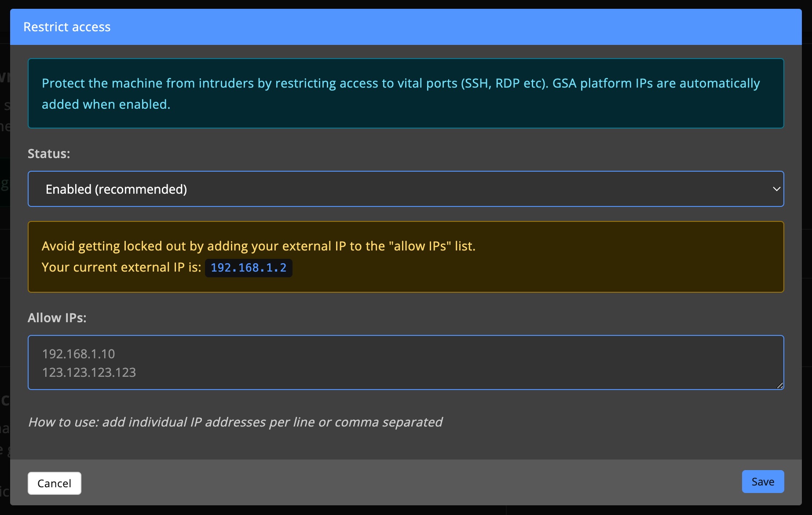Image resolution: width=812 pixels, height=515 pixels.
Task: Click the Save button
Action: tap(762, 482)
